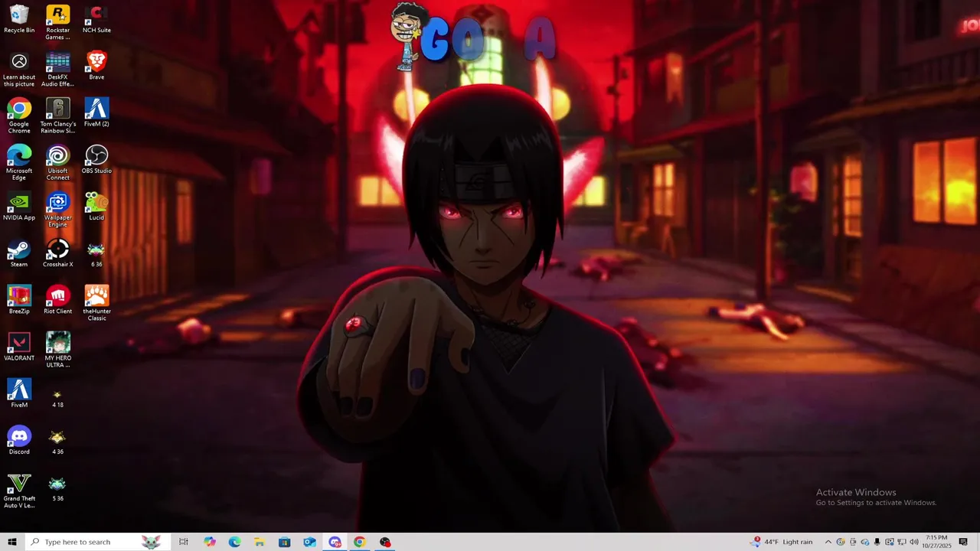Select the VALORANT desktop icon
Screen dimensions: 980x551
(x=19, y=346)
